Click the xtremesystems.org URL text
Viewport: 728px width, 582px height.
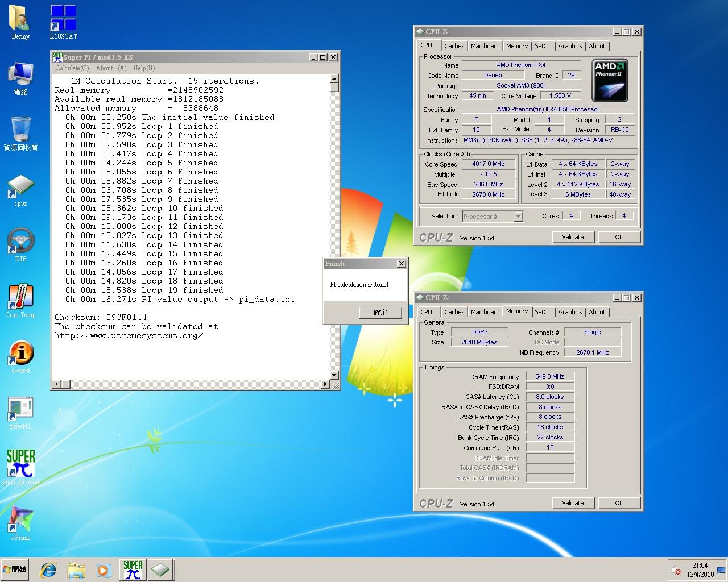pyautogui.click(x=129, y=335)
